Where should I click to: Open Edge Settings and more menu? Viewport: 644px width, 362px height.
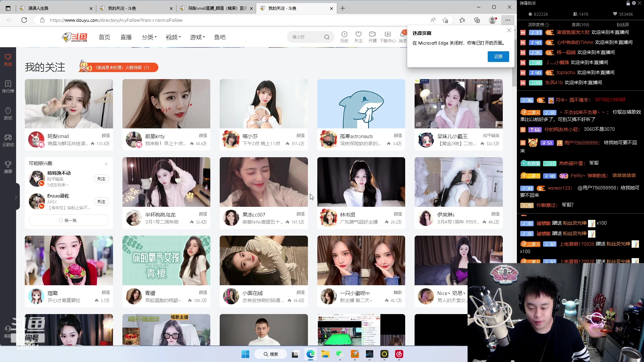(508, 20)
